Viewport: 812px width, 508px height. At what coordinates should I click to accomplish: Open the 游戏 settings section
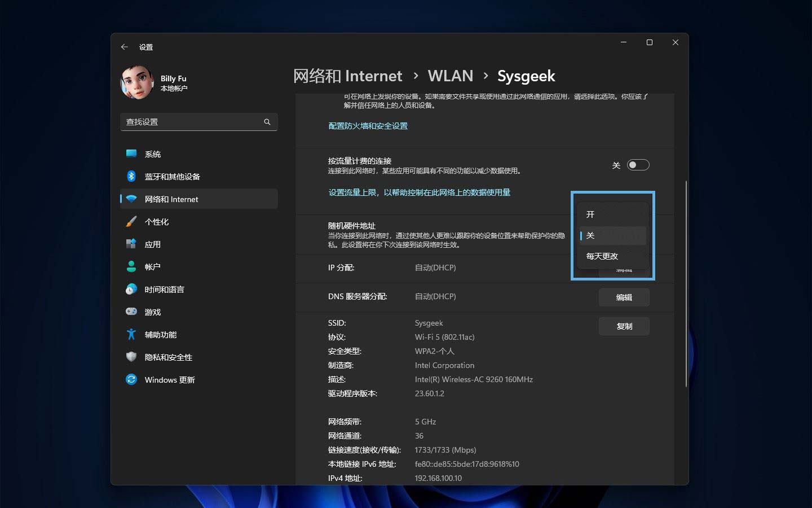tap(152, 312)
